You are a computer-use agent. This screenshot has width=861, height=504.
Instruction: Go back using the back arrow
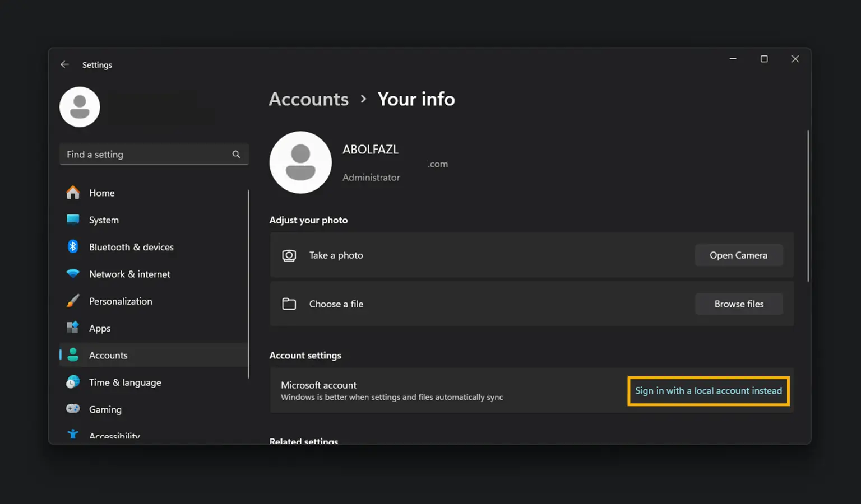[x=64, y=64]
